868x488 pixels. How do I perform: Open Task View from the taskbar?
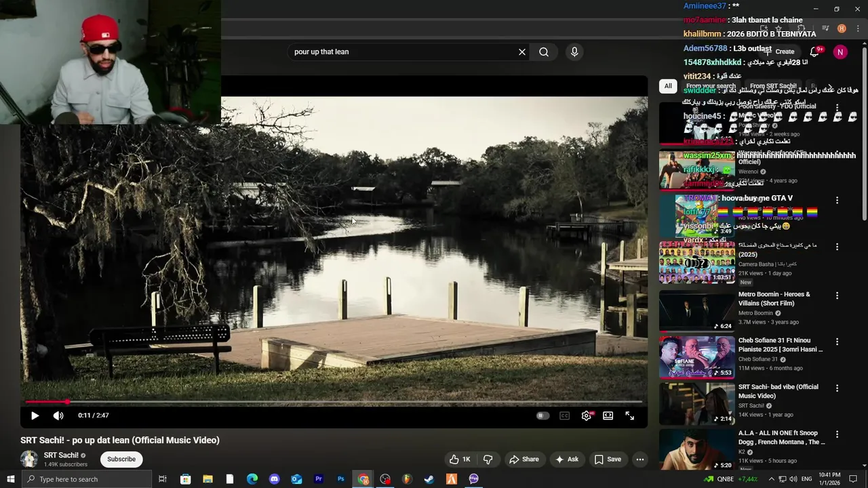163,479
